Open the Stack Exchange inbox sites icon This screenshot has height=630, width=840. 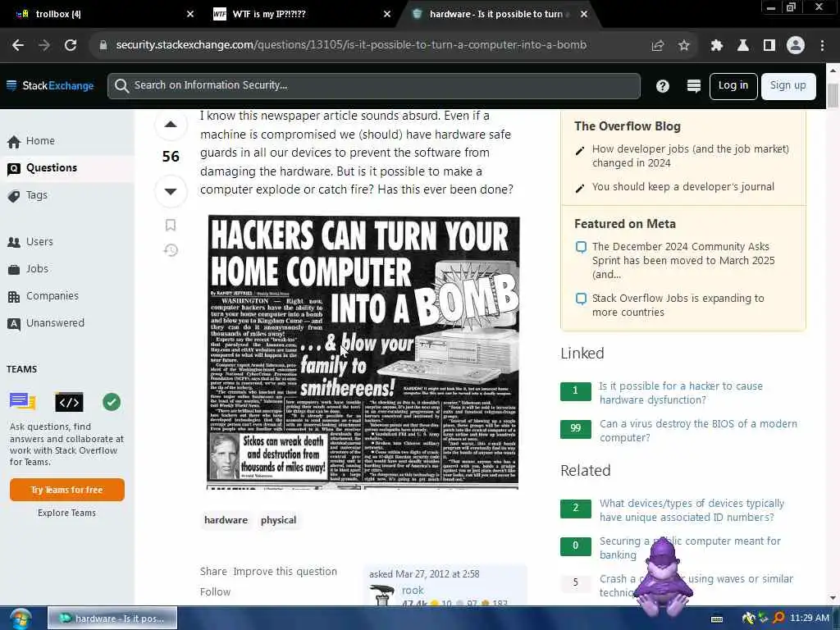694,86
